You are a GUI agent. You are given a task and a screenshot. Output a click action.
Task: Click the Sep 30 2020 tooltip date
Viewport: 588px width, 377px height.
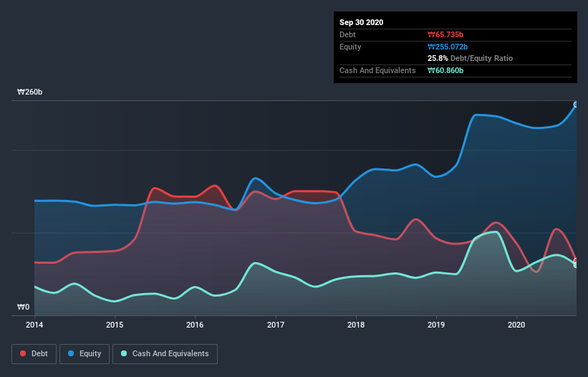[x=361, y=22]
